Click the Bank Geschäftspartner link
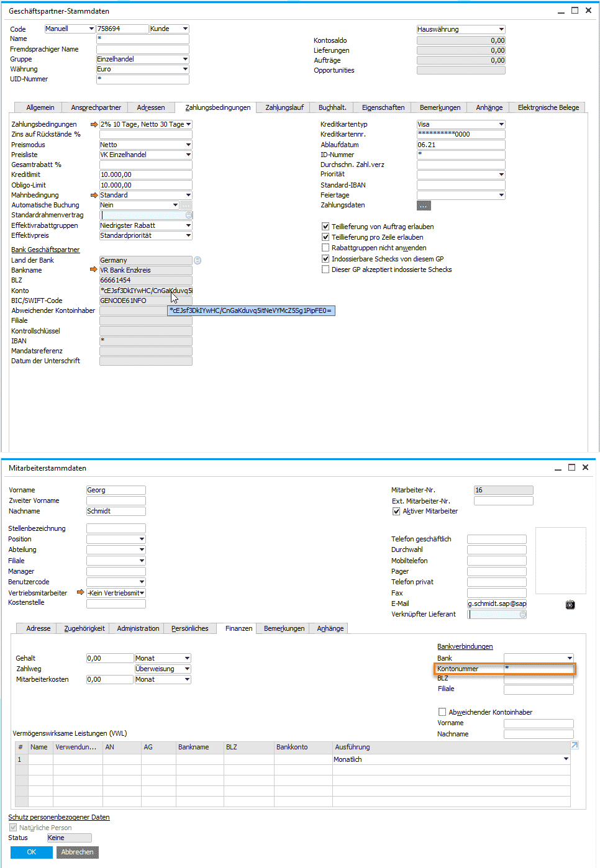600x868 pixels. 45,250
